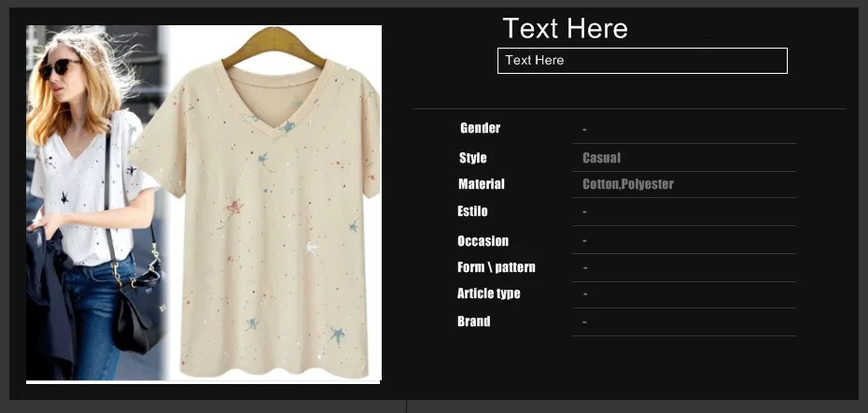Click the Estilo value dash field

coord(683,212)
